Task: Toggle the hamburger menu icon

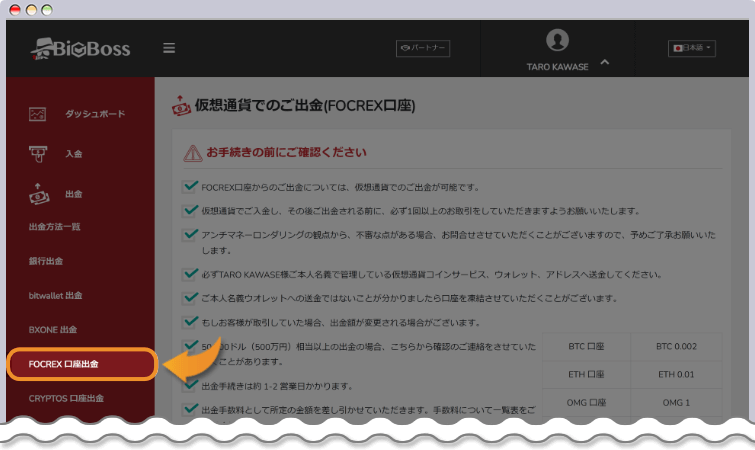Action: (x=169, y=48)
